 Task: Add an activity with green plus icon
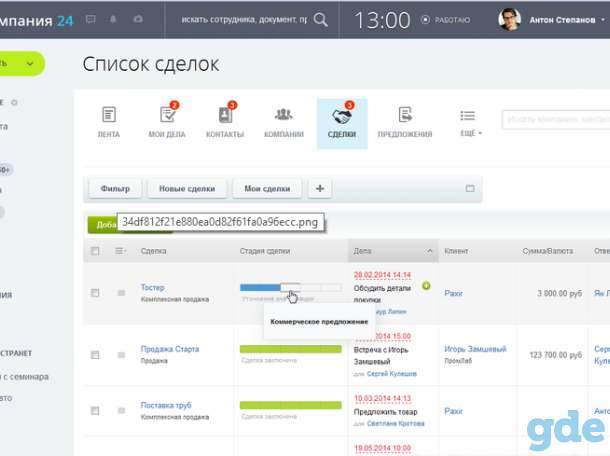click(x=426, y=286)
